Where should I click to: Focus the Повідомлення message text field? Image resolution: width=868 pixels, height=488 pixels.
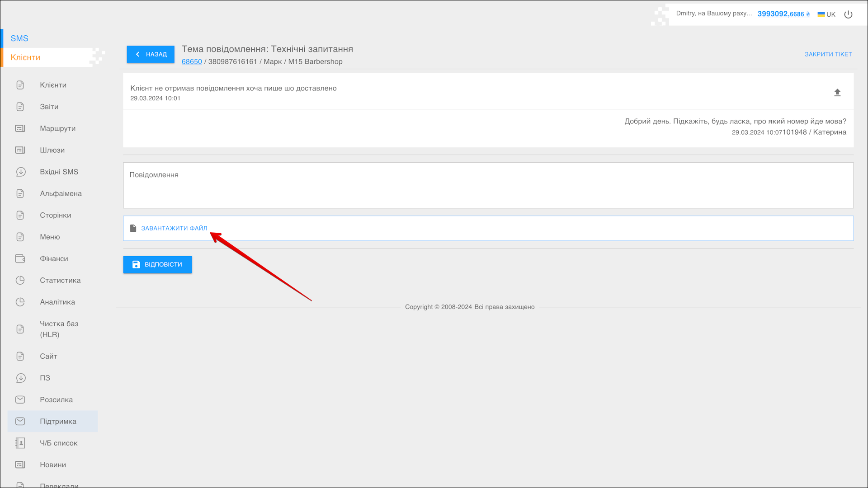tap(488, 185)
